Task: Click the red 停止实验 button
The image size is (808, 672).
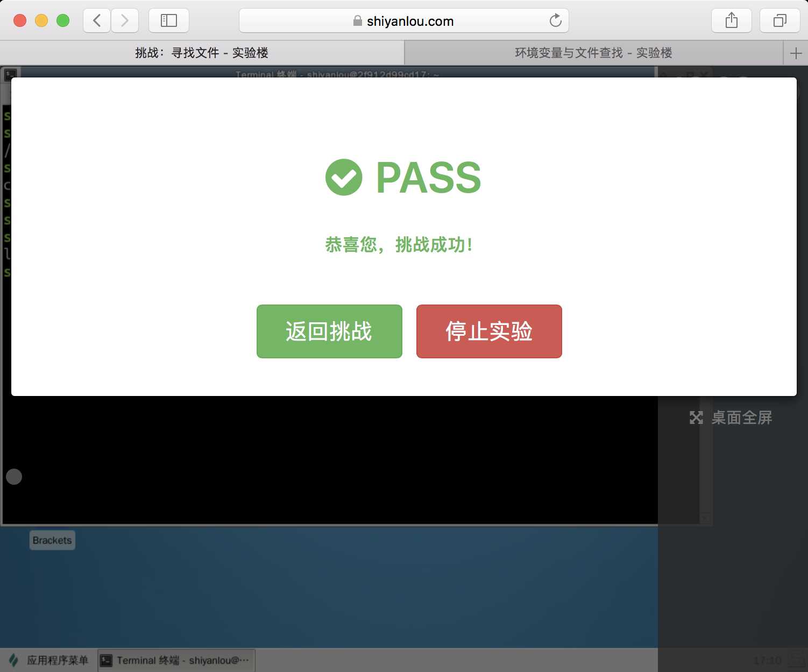Action: (x=489, y=331)
